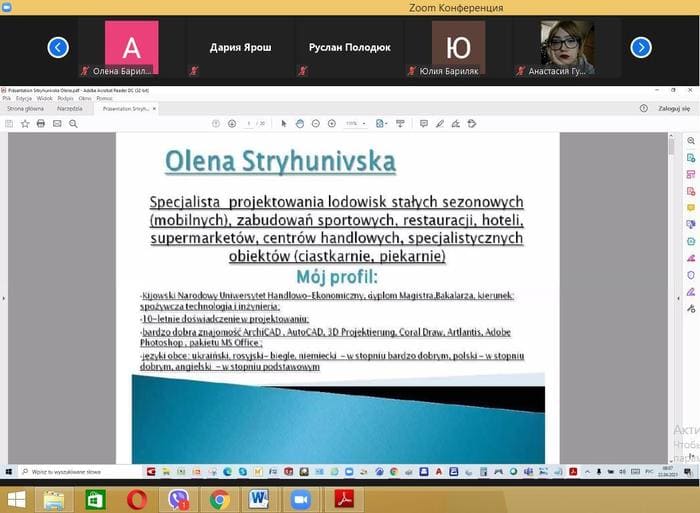The height and width of the screenshot is (513, 700).
Task: Select the arrow selection tool
Action: click(x=284, y=124)
